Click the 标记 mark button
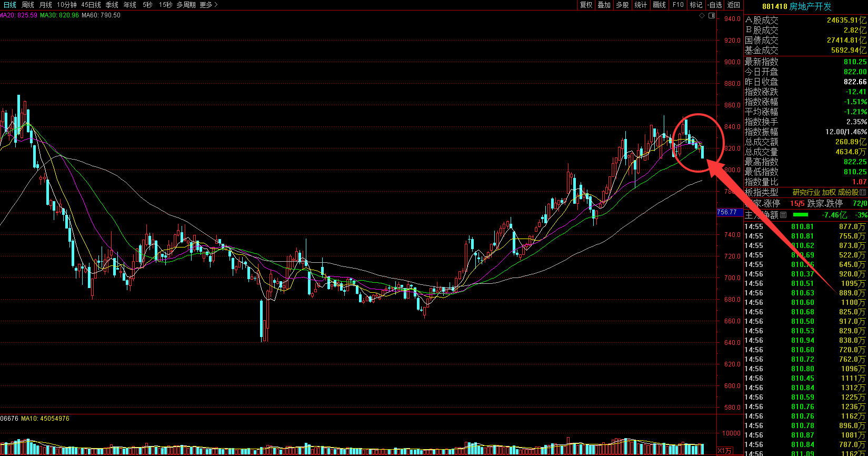The image size is (868, 456). click(696, 5)
